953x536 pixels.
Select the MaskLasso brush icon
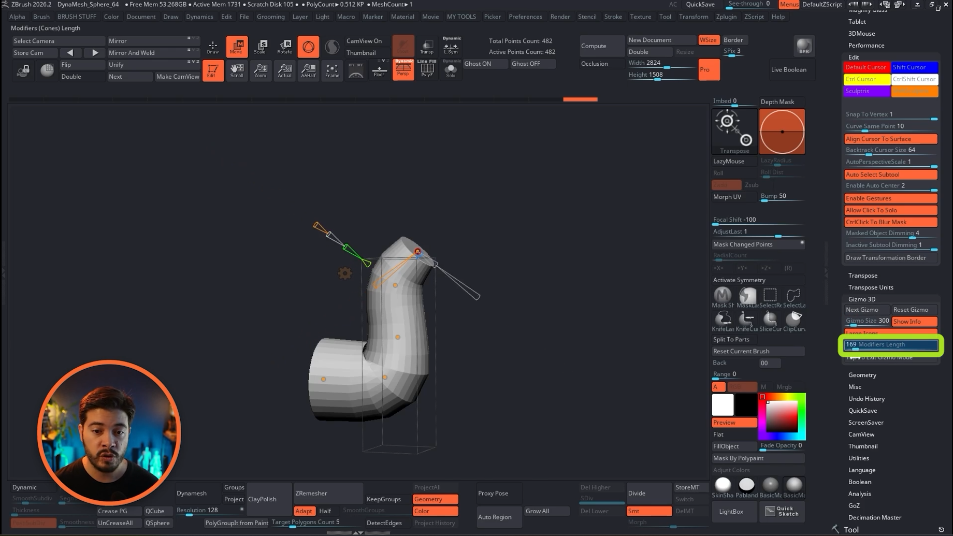[x=746, y=297]
